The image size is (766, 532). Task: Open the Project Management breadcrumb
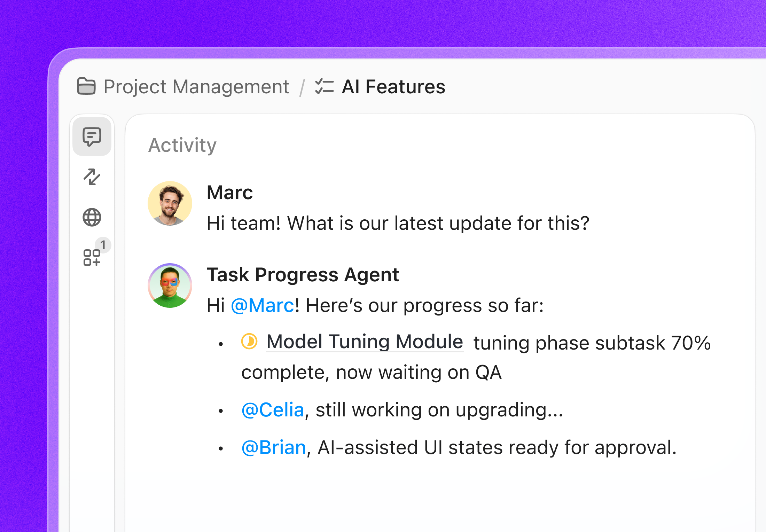[x=196, y=86]
